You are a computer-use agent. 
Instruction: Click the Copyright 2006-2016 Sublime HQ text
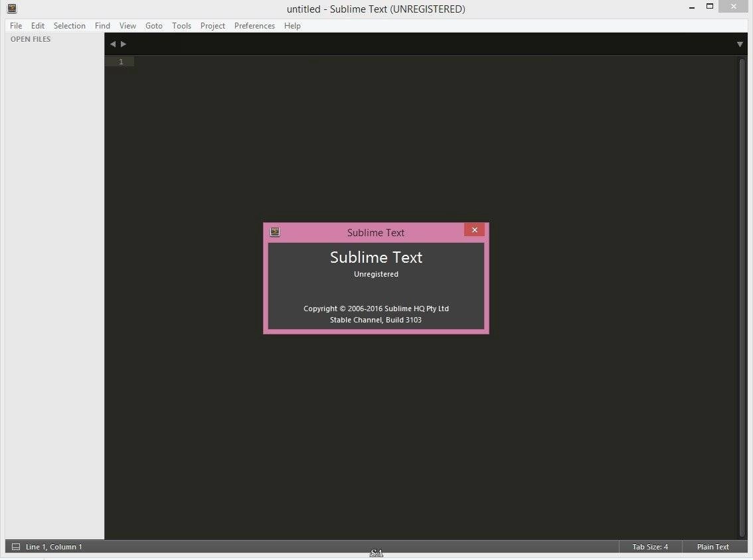(376, 309)
